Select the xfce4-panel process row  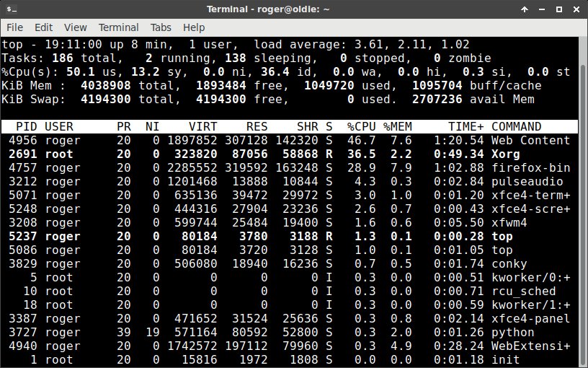290,319
